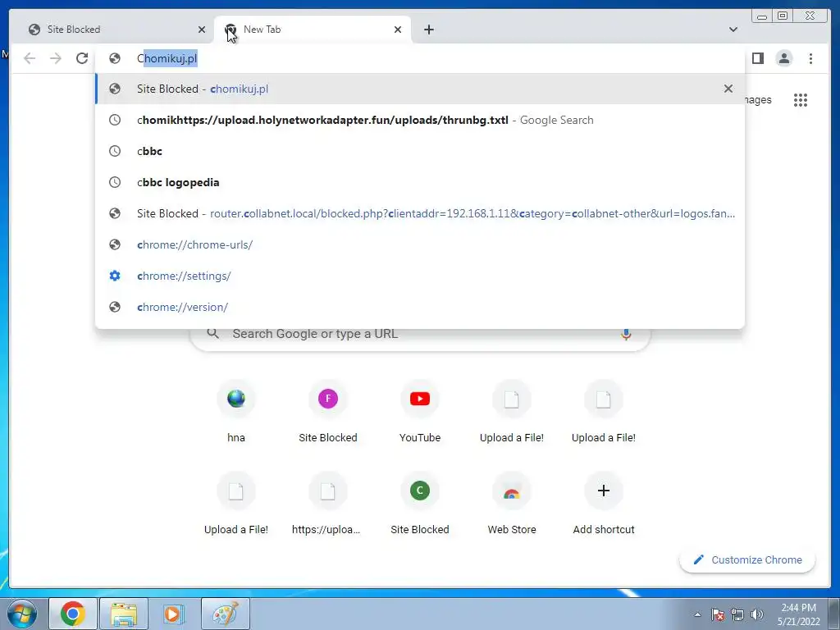Remove the chomikuj.pl suggestion with X
Screen dimensions: 840x630
(728, 89)
